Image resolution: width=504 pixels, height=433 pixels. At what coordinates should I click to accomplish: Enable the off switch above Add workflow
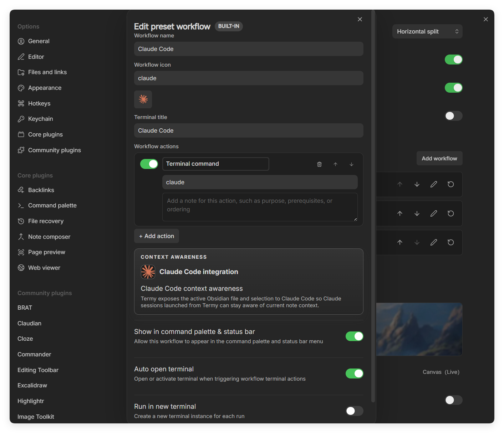(x=454, y=116)
